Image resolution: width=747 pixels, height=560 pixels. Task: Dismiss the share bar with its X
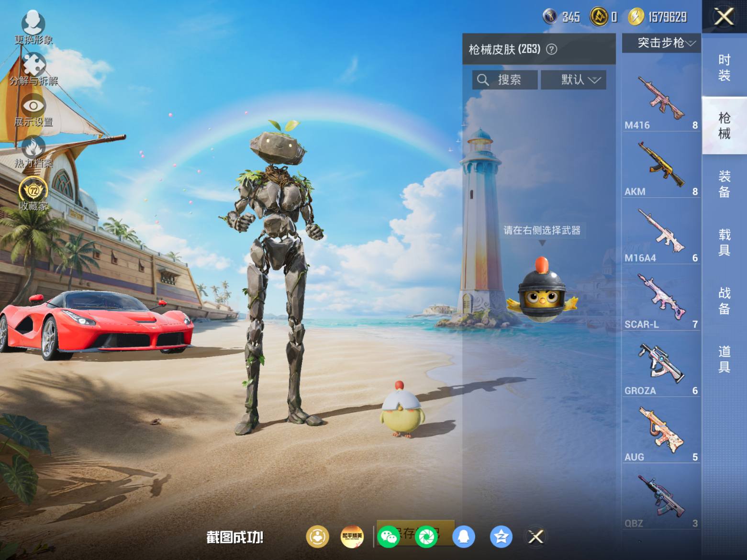point(536,537)
